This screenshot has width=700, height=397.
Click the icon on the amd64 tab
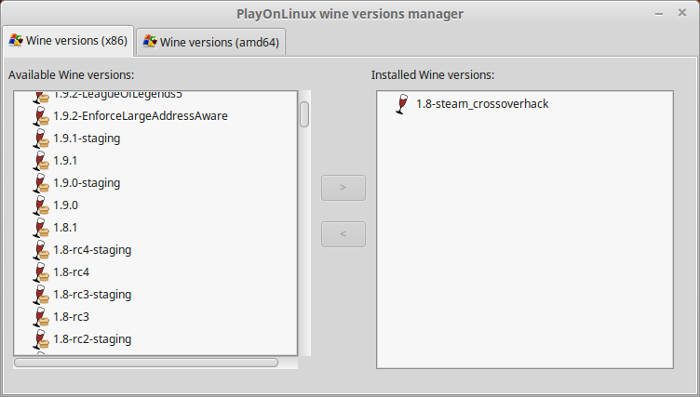(150, 42)
